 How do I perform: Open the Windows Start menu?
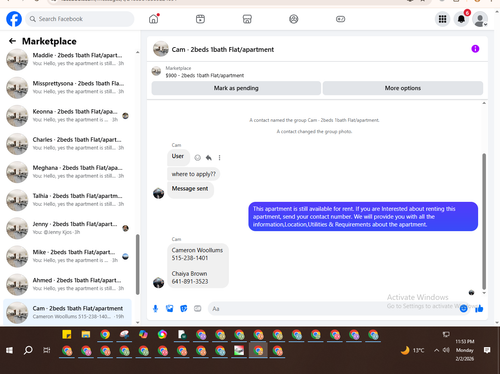(9, 350)
